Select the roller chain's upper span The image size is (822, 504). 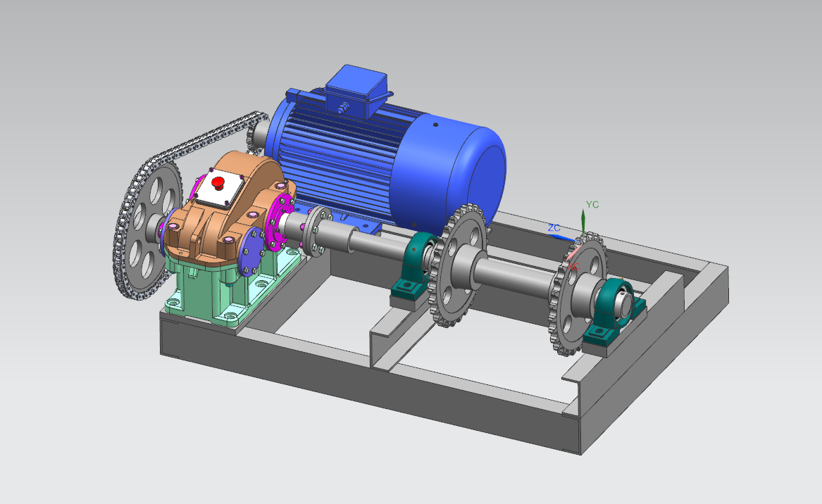[x=210, y=137]
